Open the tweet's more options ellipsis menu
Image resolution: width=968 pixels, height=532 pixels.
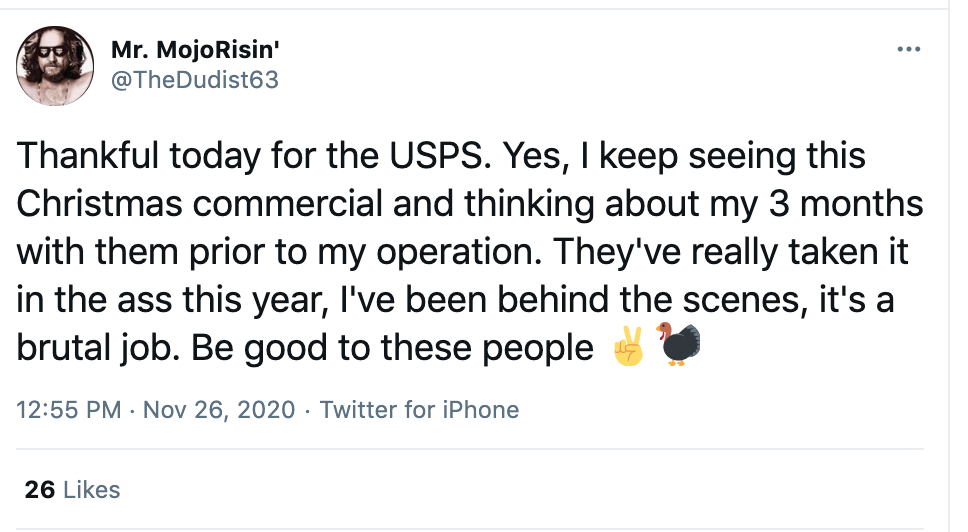908,48
